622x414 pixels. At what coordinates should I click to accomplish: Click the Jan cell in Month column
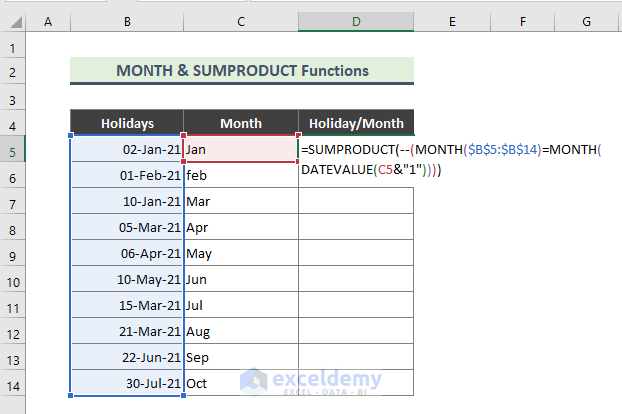point(241,149)
